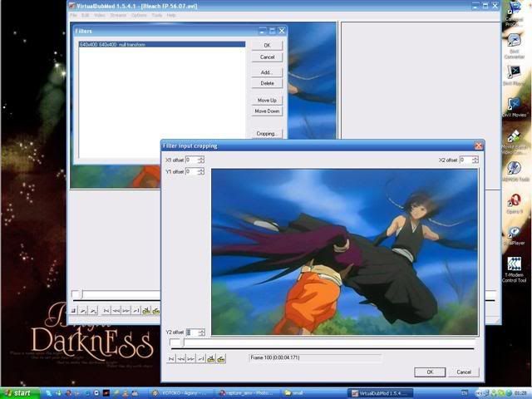
Task: Step backward in cropping dialog
Action: pyautogui.click(x=181, y=358)
